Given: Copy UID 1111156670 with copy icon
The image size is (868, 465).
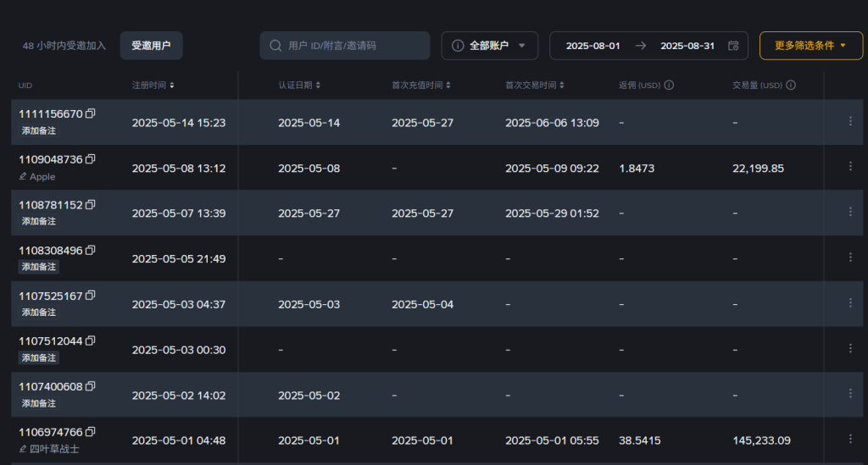Looking at the screenshot, I should [90, 113].
